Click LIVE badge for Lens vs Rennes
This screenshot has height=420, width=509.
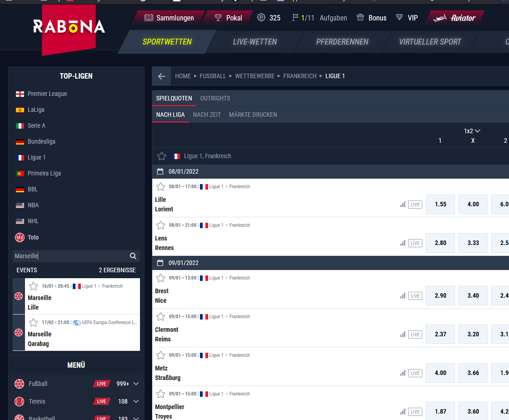coord(415,243)
